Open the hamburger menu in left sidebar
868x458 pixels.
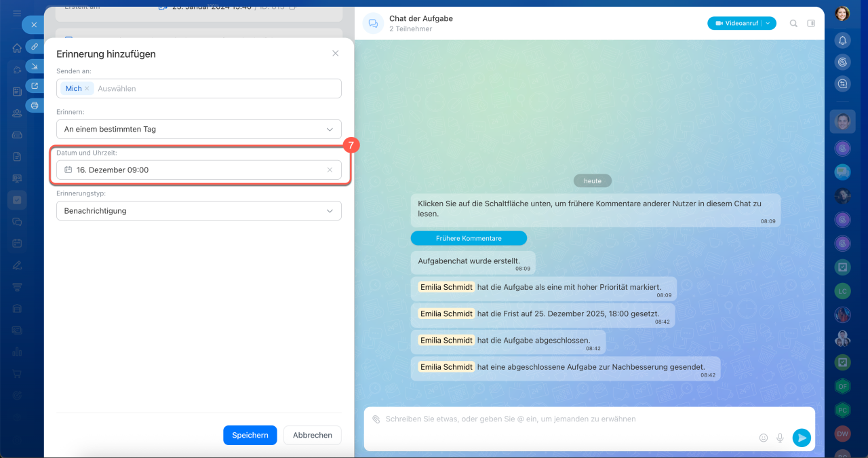(17, 14)
